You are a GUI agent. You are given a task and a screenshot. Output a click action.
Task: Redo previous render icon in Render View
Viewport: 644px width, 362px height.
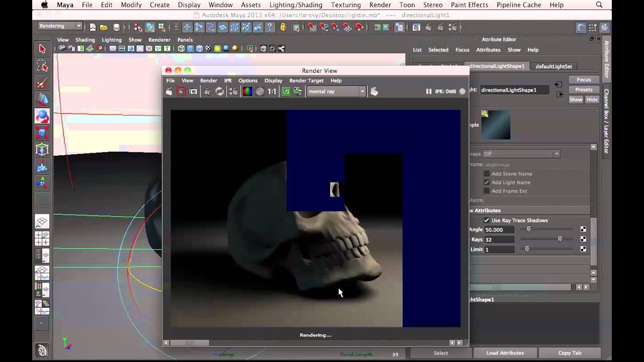[x=169, y=92]
